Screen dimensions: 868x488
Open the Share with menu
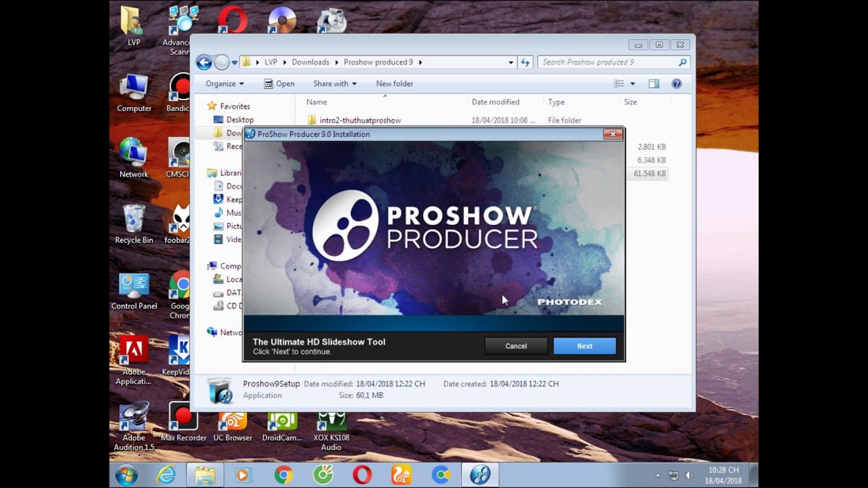coord(334,83)
